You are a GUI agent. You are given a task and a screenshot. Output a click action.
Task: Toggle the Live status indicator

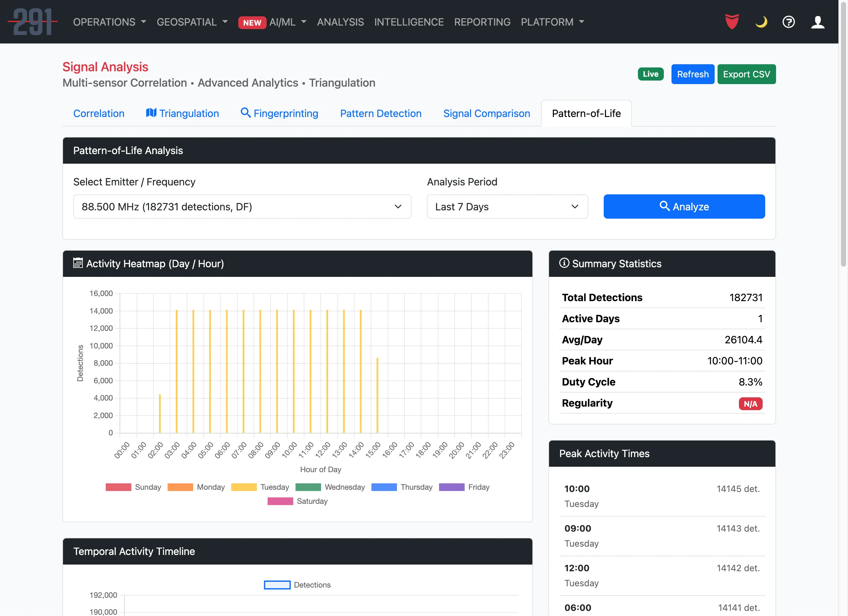coord(651,74)
